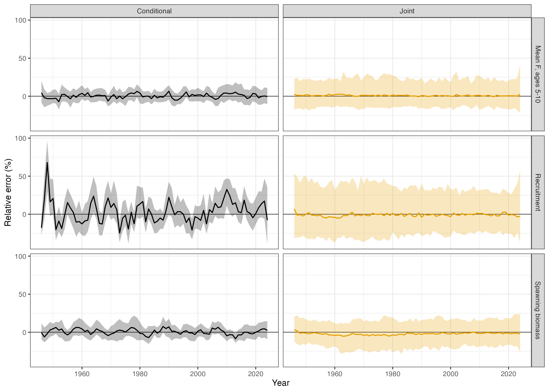549x392 pixels.
Task: Click the 0 y-tick of the Recruitment row
Action: pyautogui.click(x=25, y=215)
